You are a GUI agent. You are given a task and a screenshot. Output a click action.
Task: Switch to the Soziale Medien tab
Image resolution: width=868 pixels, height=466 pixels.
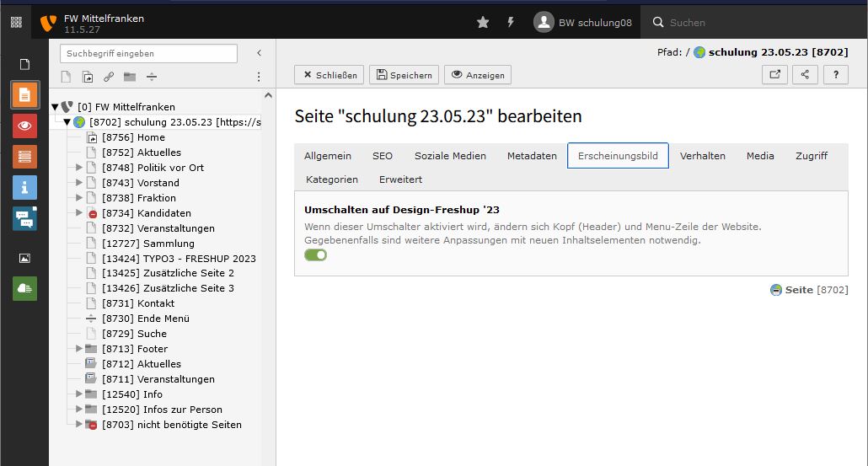click(x=451, y=156)
